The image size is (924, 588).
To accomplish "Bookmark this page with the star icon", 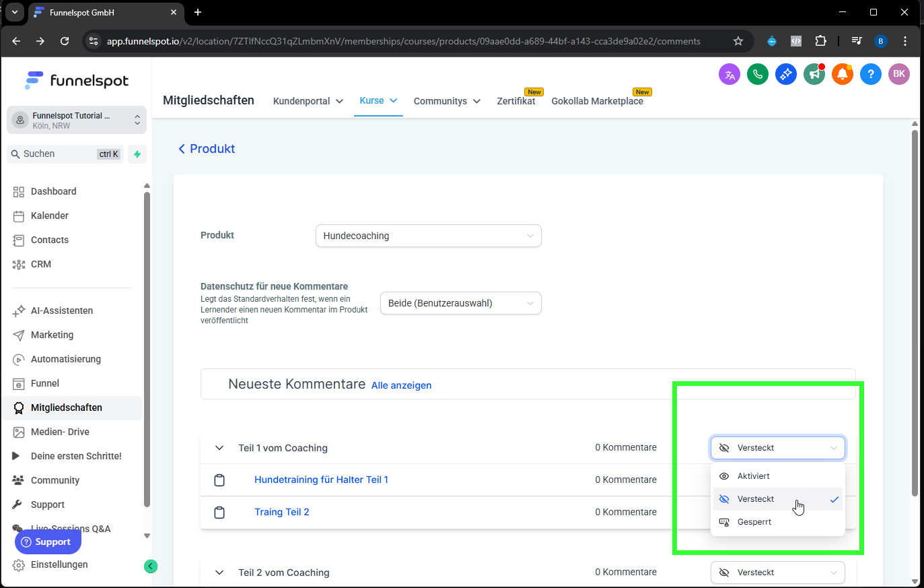I will click(x=738, y=41).
